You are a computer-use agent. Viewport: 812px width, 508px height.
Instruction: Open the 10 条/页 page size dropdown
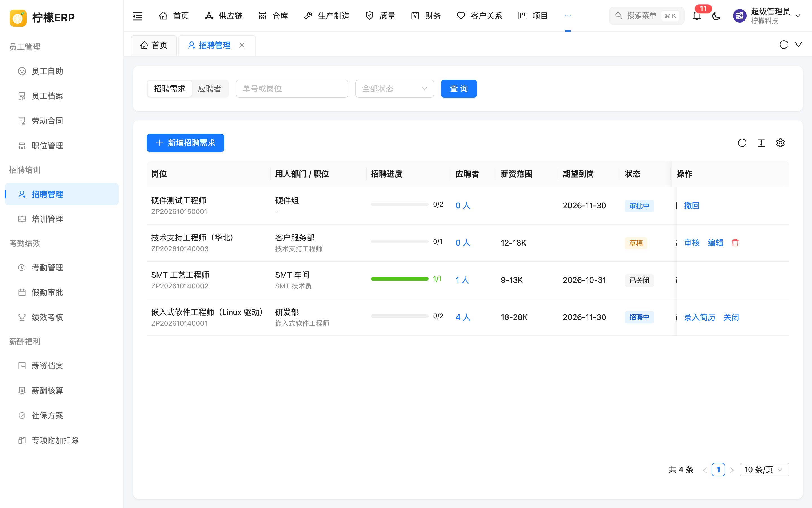pos(764,470)
